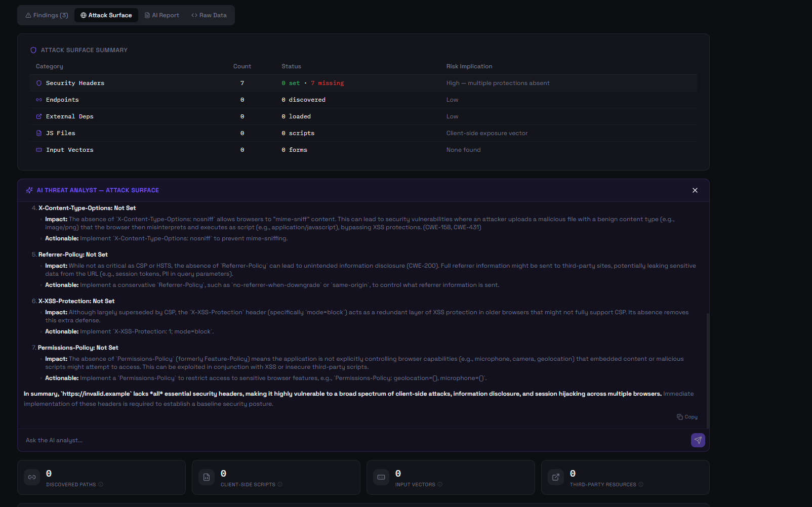Open the Findings (3) tab

47,15
